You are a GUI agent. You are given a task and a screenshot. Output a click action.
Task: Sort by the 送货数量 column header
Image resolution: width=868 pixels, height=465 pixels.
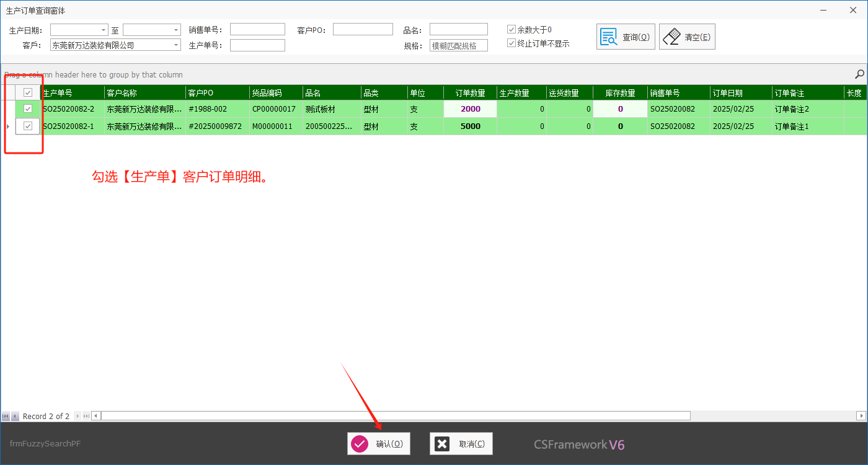coord(569,93)
